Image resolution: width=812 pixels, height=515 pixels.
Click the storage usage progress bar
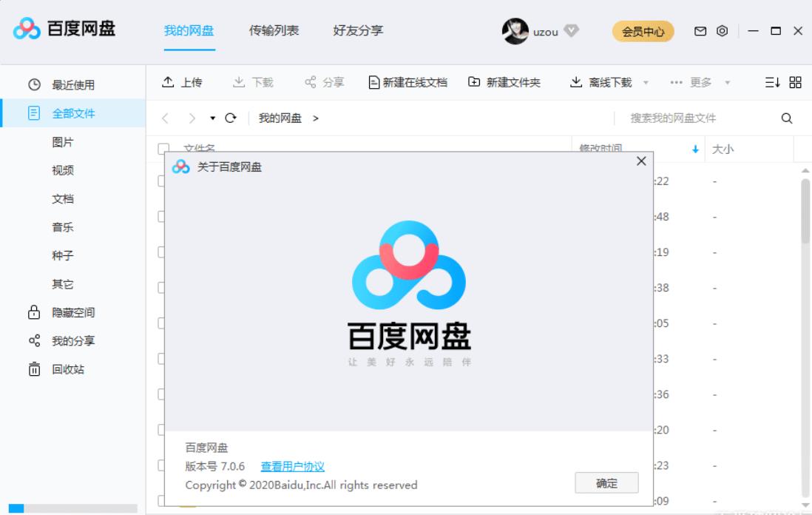coord(73,508)
